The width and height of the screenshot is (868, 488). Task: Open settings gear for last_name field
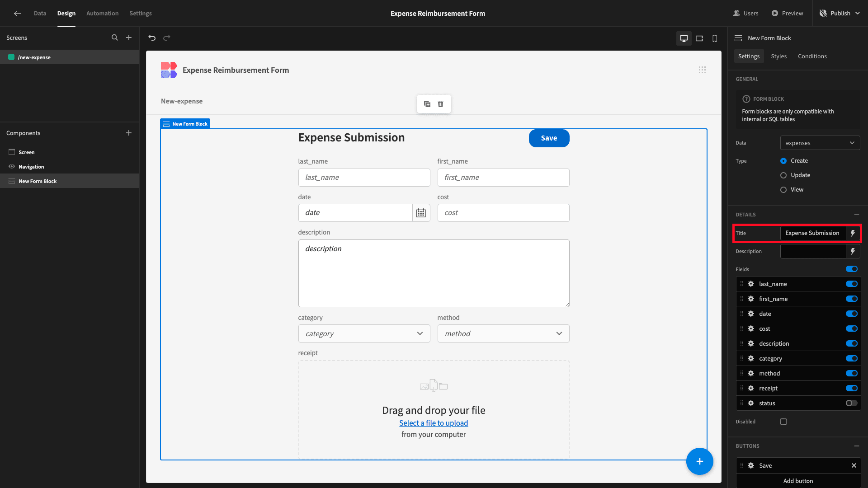(x=751, y=284)
